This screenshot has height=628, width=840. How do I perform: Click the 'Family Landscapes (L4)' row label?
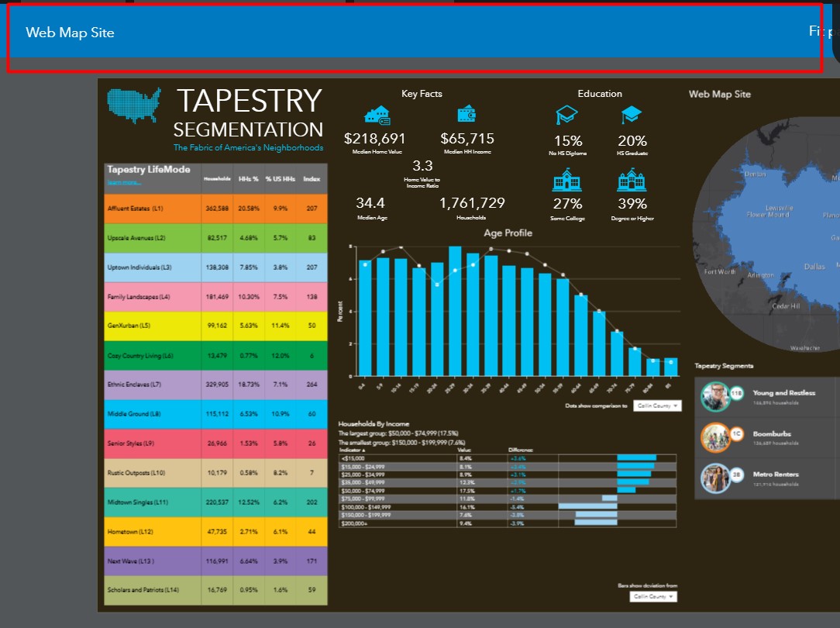[x=139, y=297]
